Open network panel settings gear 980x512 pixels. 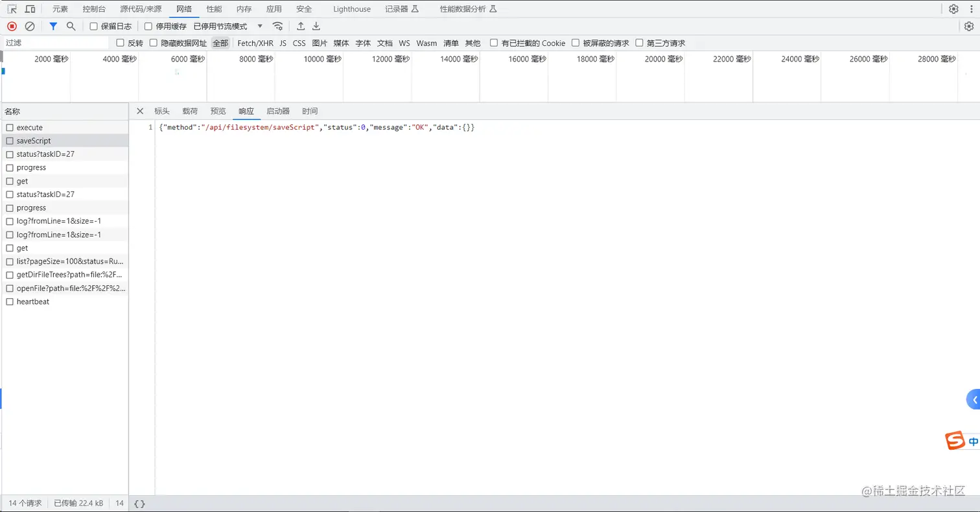click(x=969, y=26)
